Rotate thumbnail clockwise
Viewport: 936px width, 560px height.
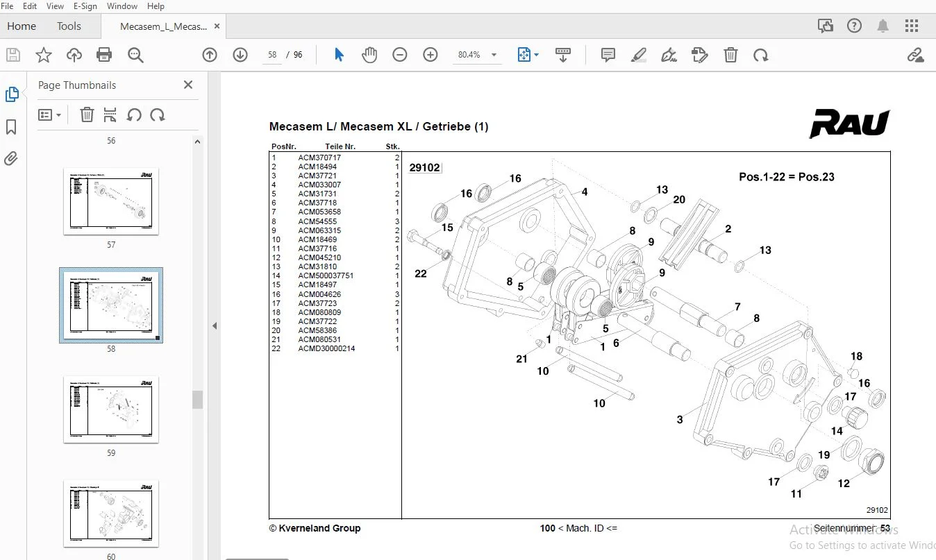tap(158, 114)
